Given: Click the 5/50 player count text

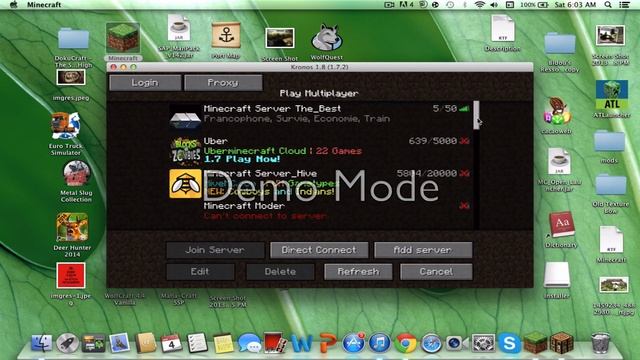Looking at the screenshot, I should pyautogui.click(x=444, y=109).
